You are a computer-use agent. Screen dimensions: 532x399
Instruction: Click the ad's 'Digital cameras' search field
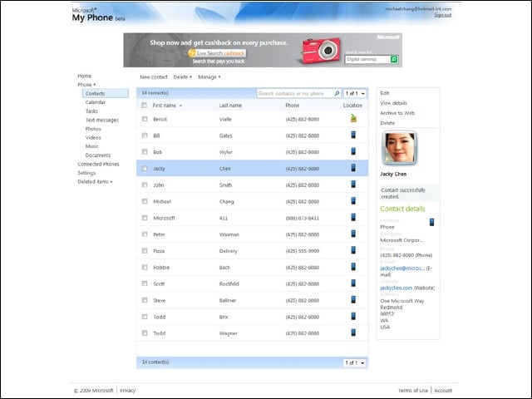coord(367,59)
